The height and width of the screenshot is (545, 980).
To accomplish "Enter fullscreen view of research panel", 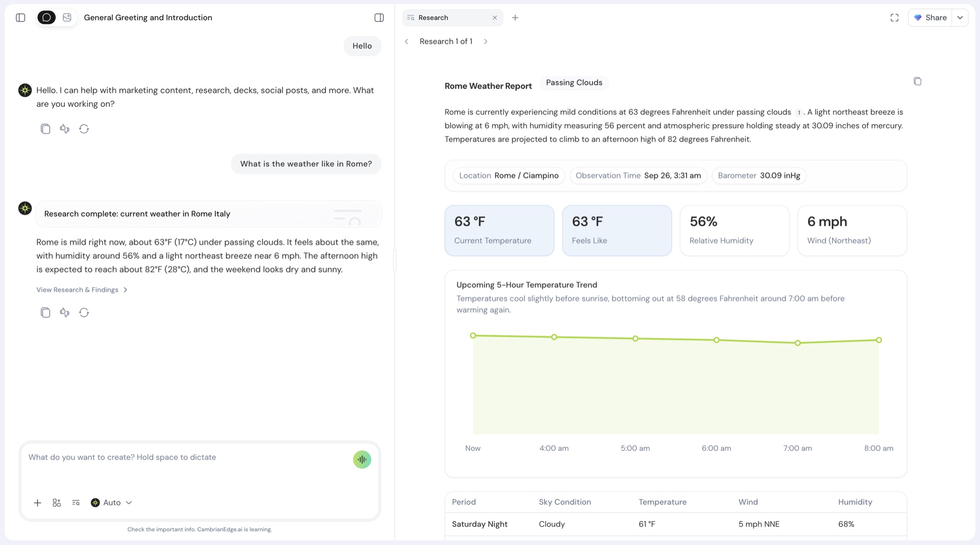I will (894, 18).
